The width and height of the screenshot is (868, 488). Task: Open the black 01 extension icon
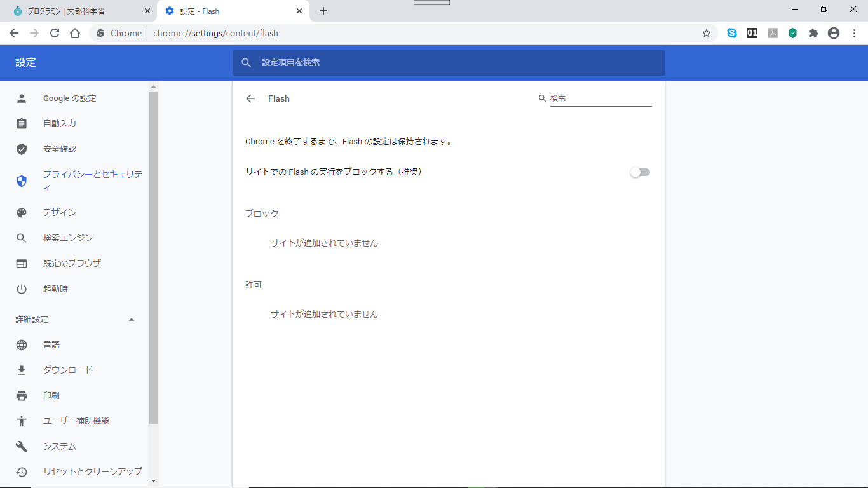(x=752, y=33)
